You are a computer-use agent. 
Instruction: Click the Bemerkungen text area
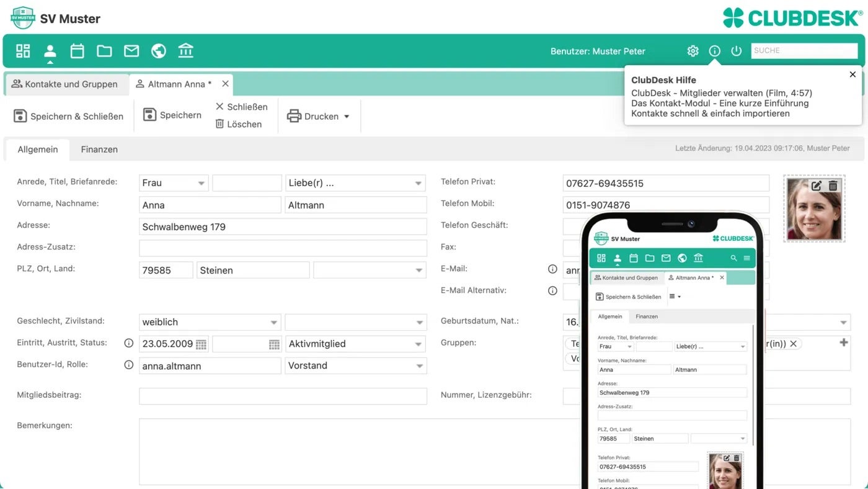pos(360,451)
